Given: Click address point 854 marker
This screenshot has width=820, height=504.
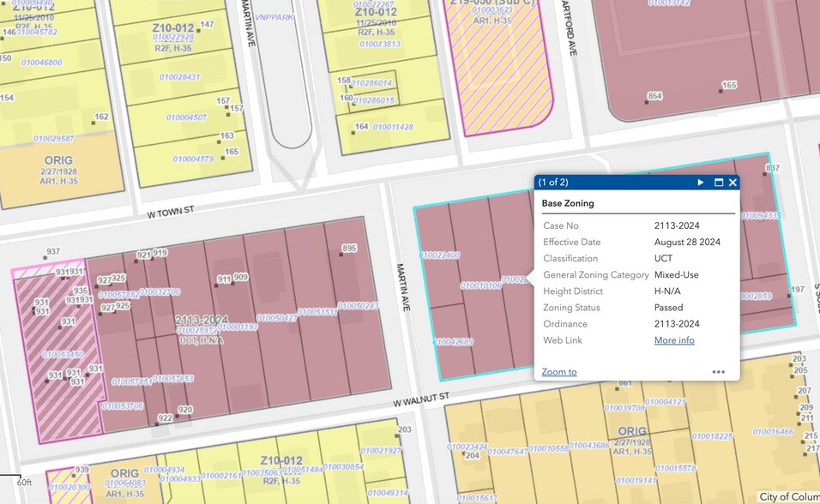Looking at the screenshot, I should 647,101.
